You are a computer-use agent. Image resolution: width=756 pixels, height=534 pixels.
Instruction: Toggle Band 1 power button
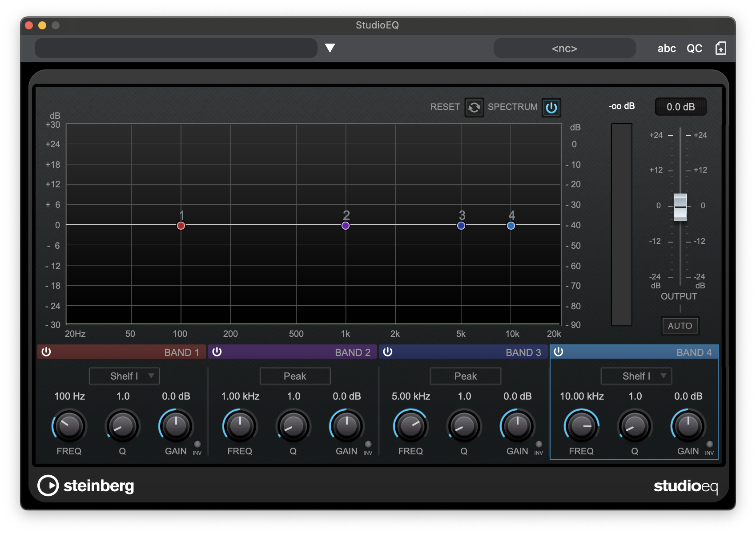tap(46, 352)
